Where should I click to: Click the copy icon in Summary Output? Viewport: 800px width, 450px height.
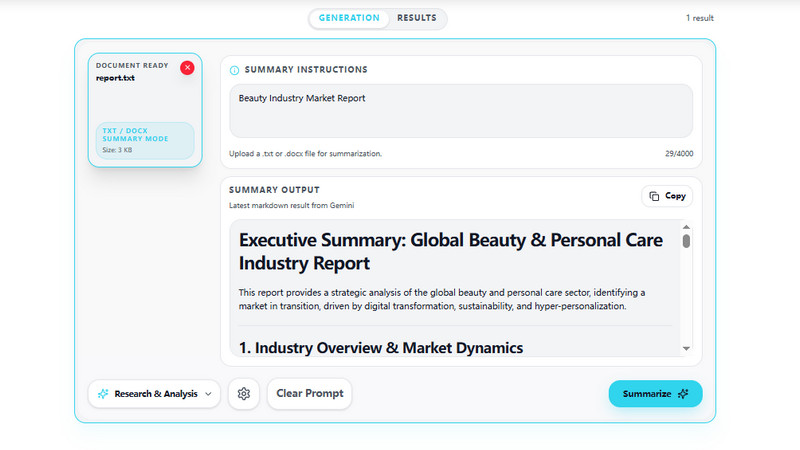(x=654, y=196)
